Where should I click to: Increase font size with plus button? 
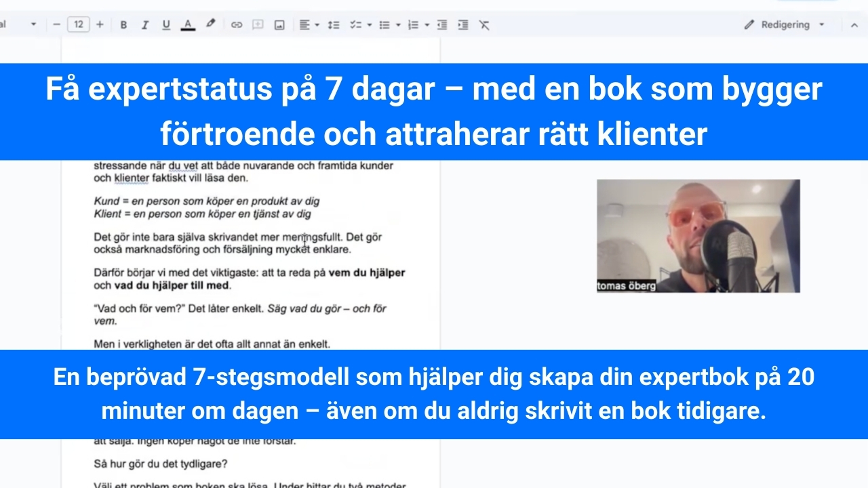click(100, 25)
